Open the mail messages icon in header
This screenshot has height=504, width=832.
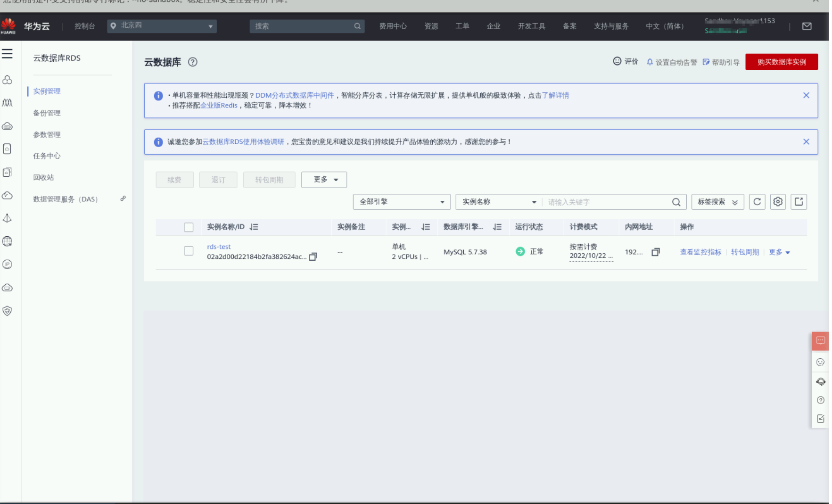coord(807,26)
